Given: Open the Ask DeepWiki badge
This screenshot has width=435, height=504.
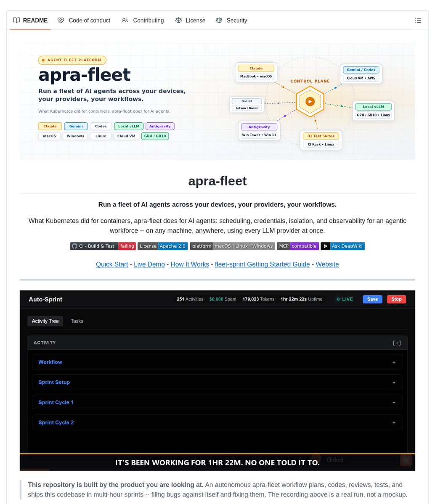Looking at the screenshot, I should coord(343,246).
